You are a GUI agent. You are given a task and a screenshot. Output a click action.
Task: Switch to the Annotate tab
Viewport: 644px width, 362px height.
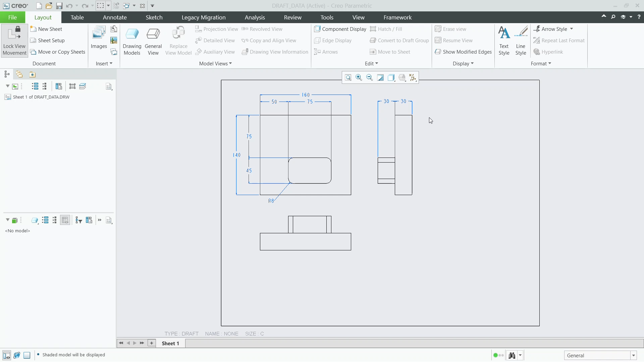click(x=115, y=17)
